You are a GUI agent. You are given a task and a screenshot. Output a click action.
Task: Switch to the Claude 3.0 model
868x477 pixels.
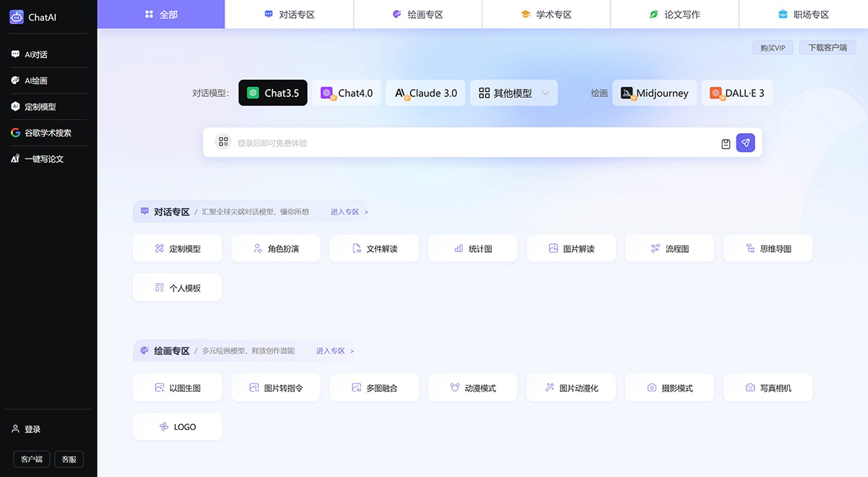coord(425,93)
